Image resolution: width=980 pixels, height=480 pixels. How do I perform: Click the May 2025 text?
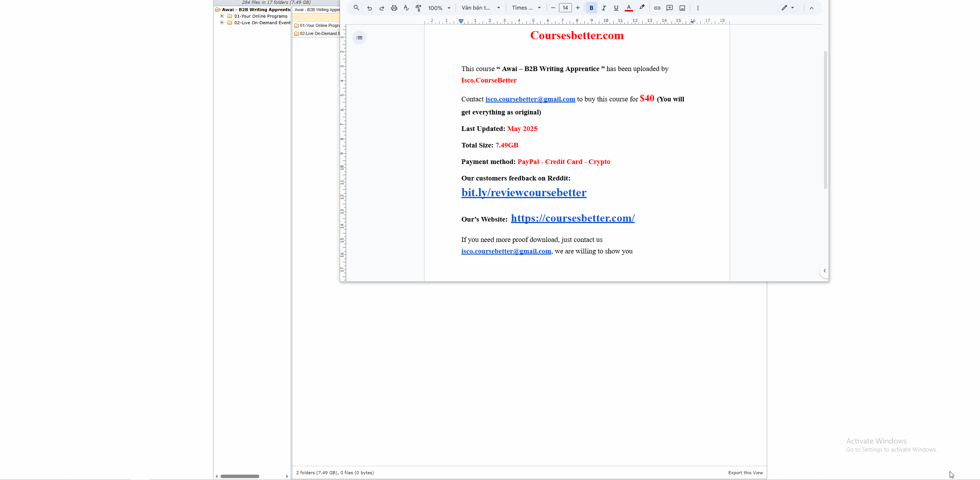tap(522, 129)
